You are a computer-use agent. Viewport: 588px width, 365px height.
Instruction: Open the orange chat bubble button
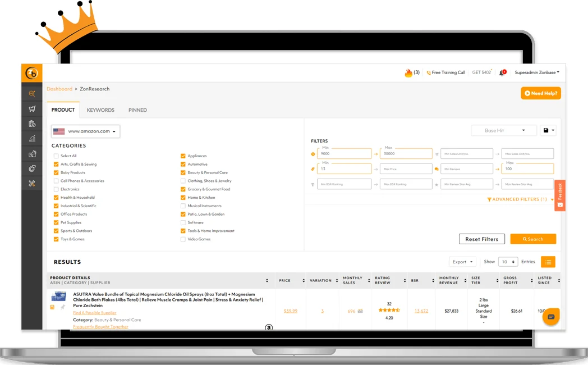[551, 317]
